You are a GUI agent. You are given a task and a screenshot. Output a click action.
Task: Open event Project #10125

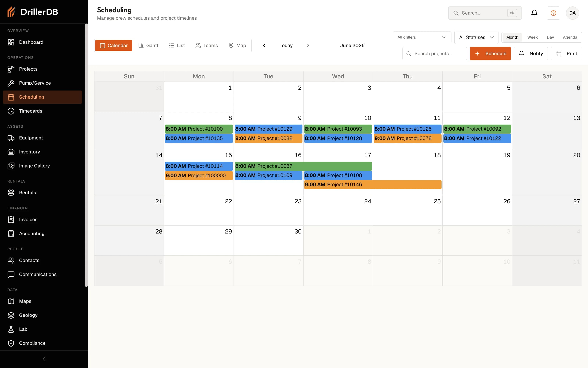pyautogui.click(x=408, y=129)
